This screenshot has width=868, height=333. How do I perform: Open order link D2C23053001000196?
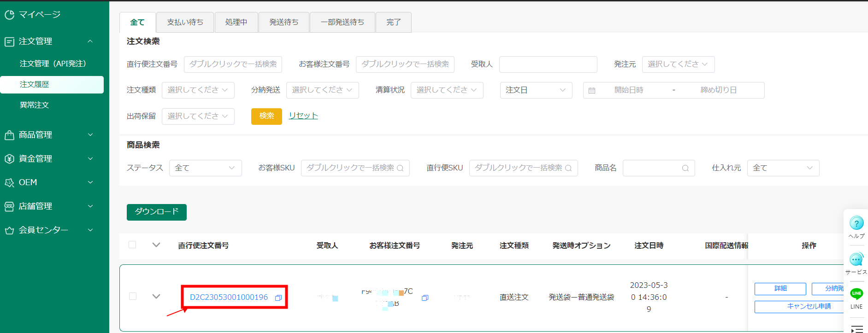(x=229, y=298)
